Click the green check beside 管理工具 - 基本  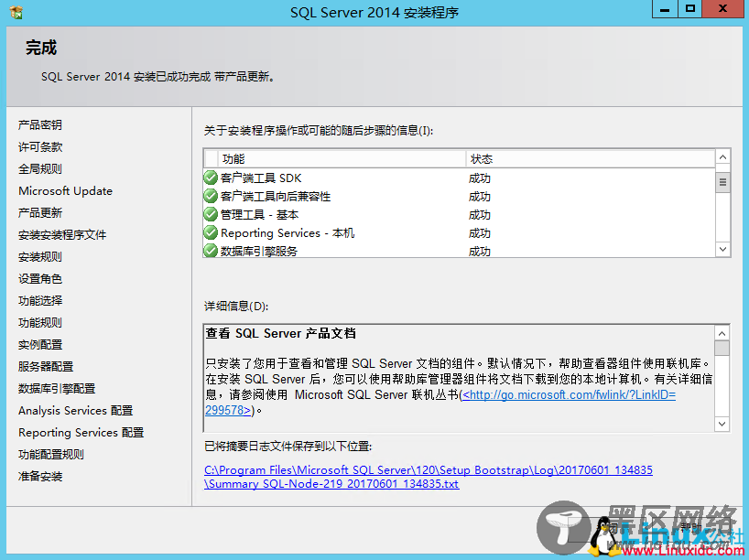tap(211, 214)
